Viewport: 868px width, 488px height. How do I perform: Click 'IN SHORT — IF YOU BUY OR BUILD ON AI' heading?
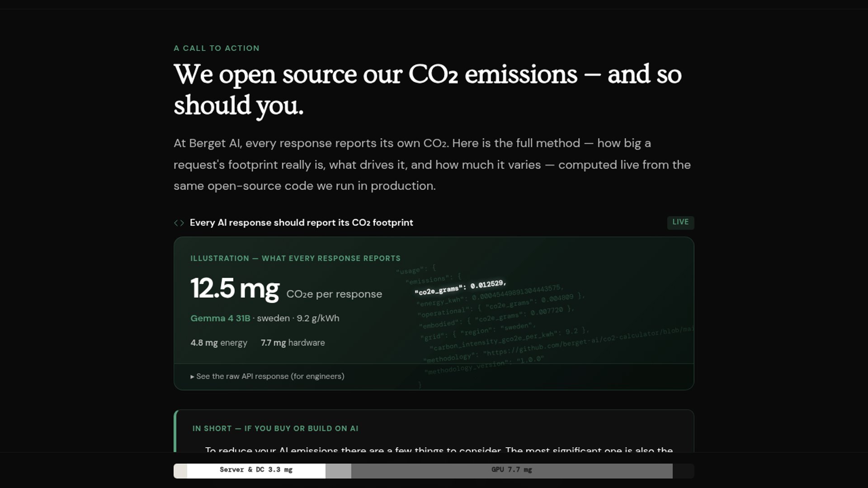pos(275,428)
